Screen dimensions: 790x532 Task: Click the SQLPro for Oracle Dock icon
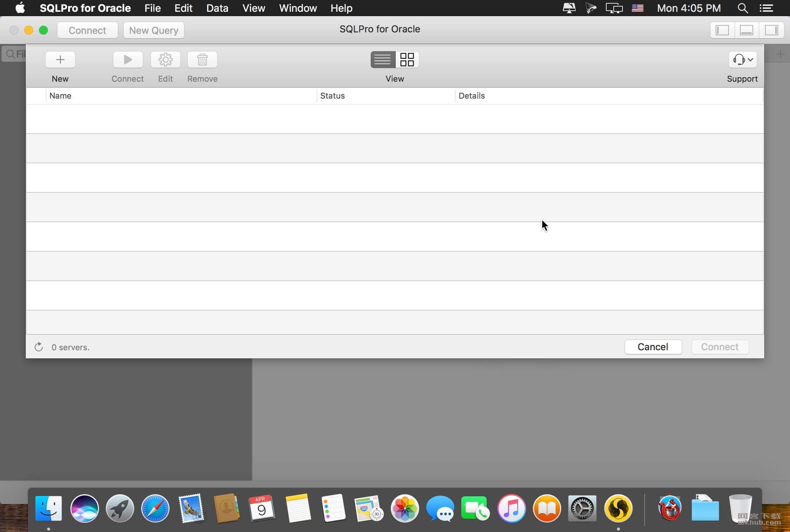tap(618, 508)
